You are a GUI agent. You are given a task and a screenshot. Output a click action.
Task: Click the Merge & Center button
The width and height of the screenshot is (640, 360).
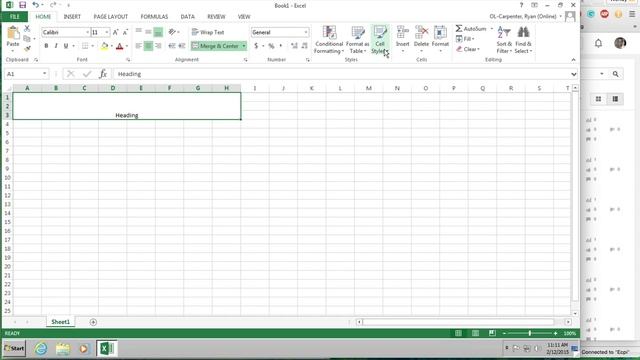coord(216,46)
